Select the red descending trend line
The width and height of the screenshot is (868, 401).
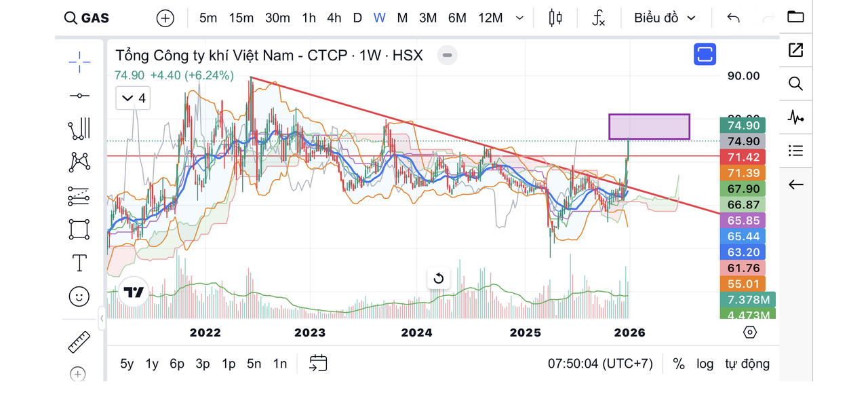coord(485,145)
